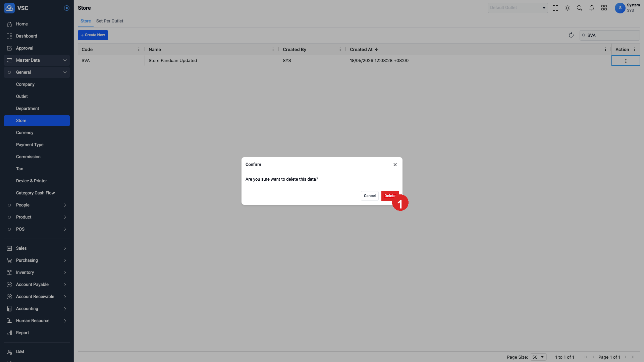644x362 pixels.
Task: Expand the POS submenu
Action: click(37, 229)
